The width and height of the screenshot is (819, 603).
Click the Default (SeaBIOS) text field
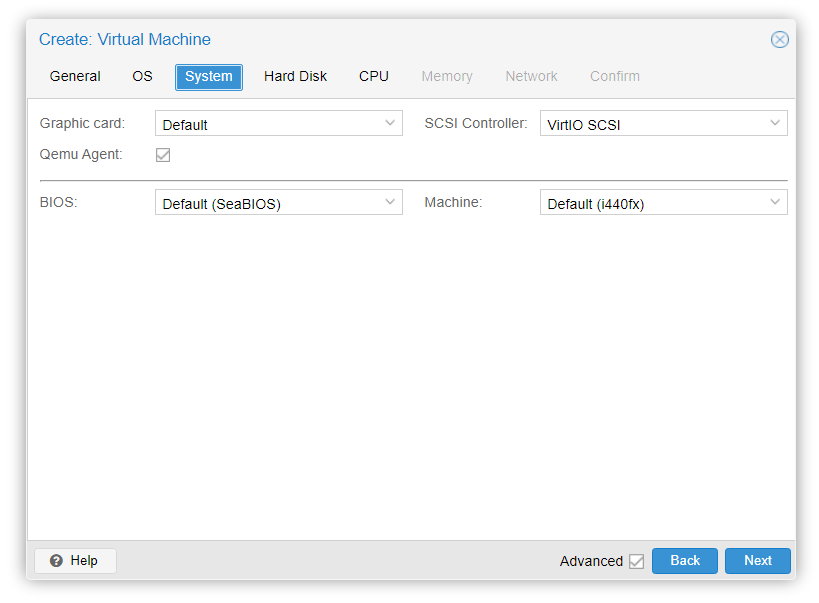[266, 203]
